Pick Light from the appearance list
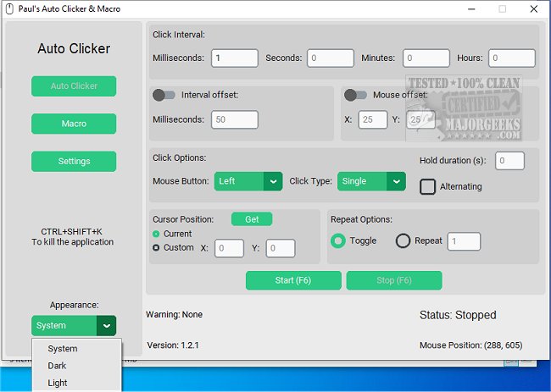Screen dimensions: 551x392 coord(58,383)
